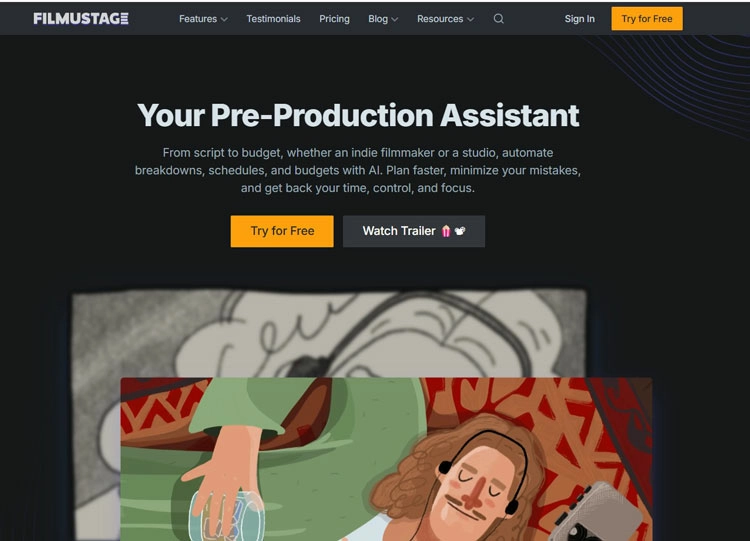
Task: Click the popcorn emoji on Watch Trailer
Action: tap(446, 231)
